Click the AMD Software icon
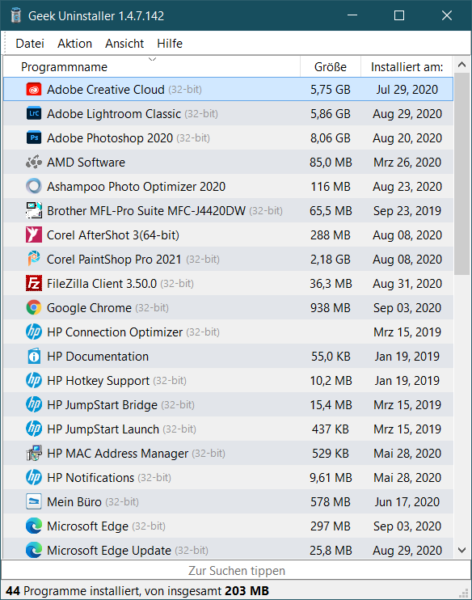 tap(34, 162)
